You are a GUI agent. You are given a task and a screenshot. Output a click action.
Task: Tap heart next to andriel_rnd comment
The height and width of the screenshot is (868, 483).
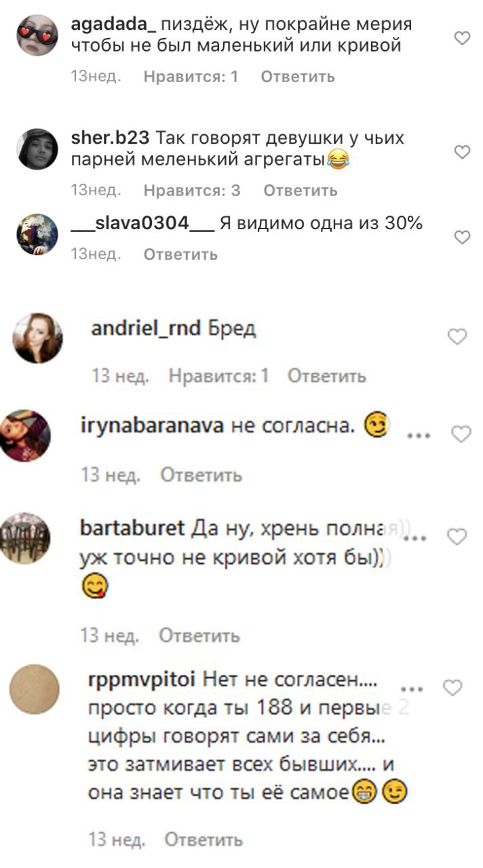click(x=458, y=336)
